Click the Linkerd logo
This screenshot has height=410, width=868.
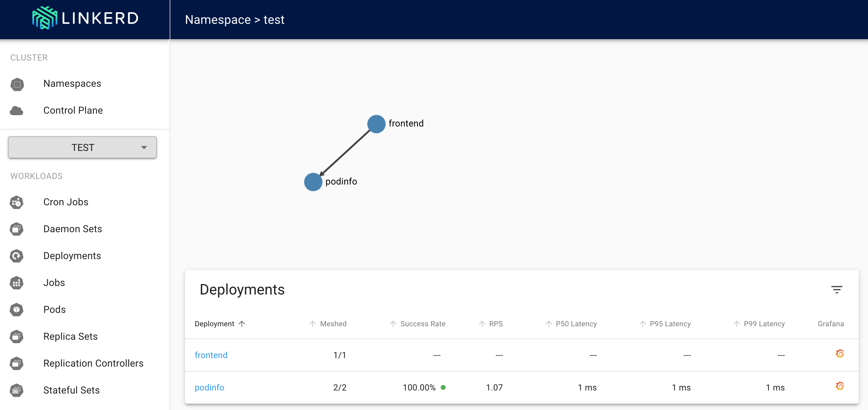[x=85, y=18]
